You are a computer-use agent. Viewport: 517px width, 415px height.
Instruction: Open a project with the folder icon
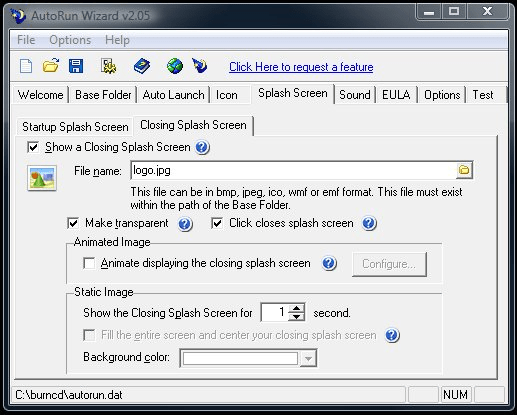click(x=51, y=66)
